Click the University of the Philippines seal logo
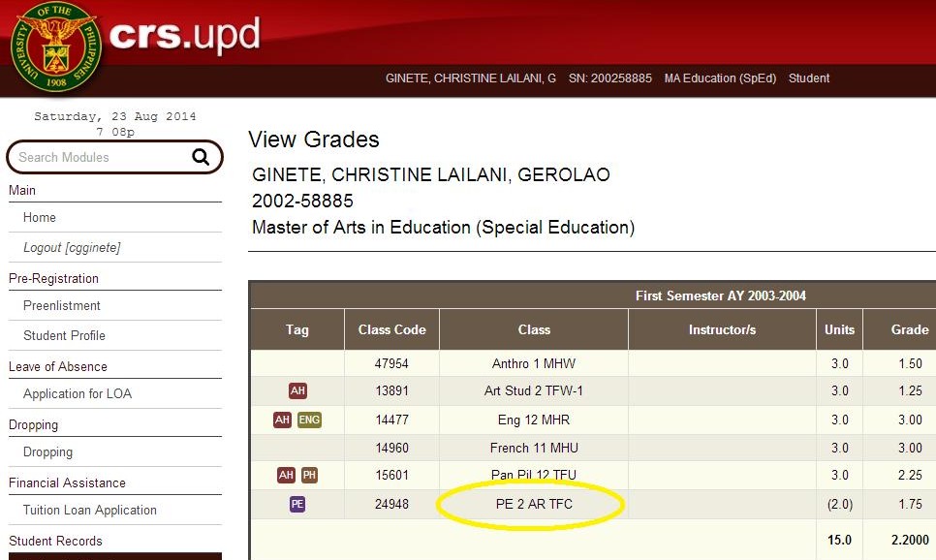This screenshot has height=560, width=936. [x=55, y=47]
